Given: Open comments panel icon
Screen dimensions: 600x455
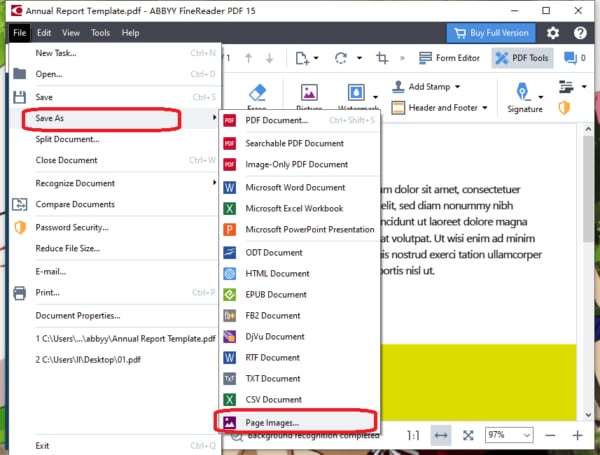Looking at the screenshot, I should click(570, 58).
